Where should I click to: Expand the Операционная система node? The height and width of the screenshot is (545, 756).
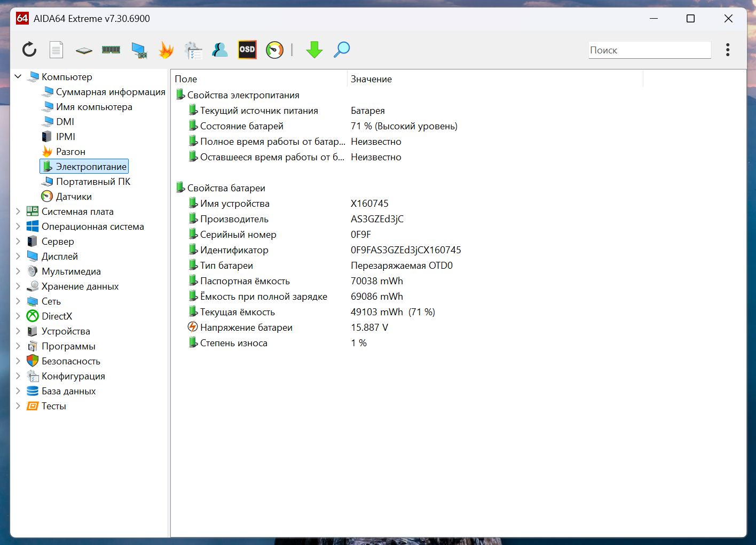coord(18,226)
